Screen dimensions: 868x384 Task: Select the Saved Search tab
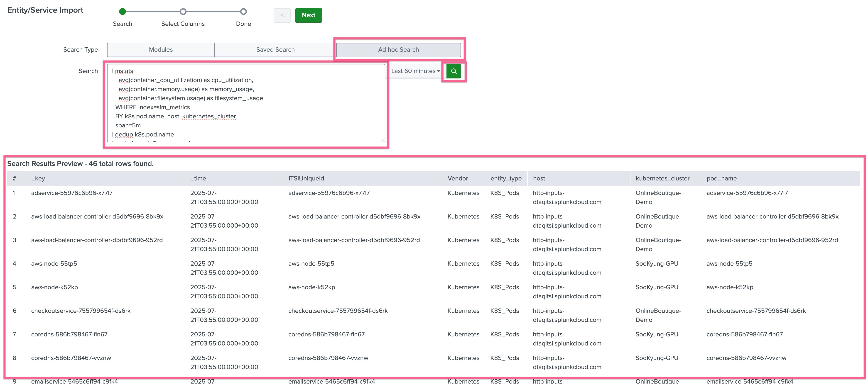(275, 50)
